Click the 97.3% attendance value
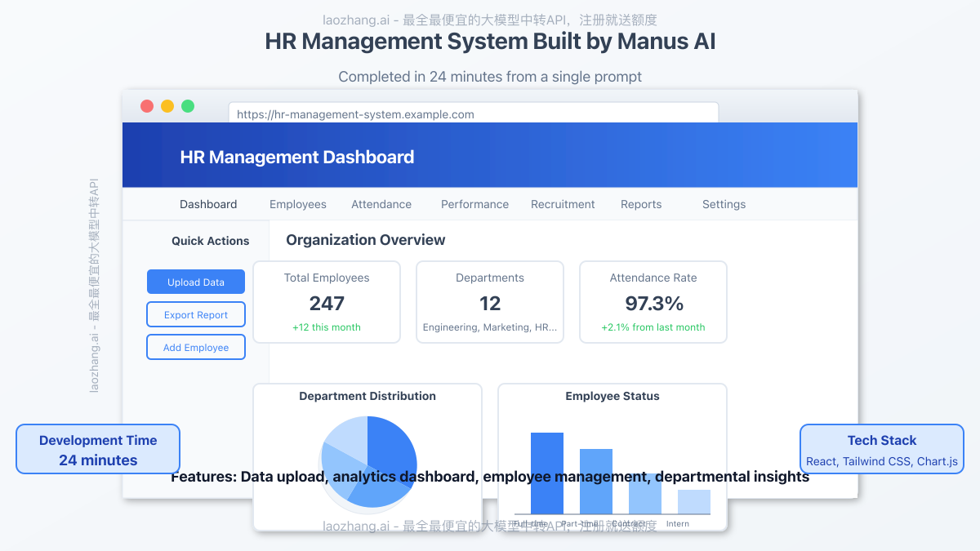 tap(653, 304)
